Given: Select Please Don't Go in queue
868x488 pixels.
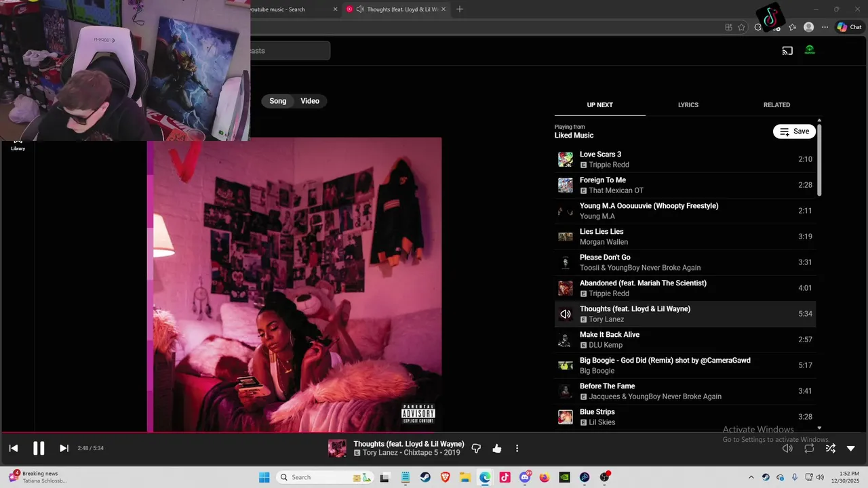Looking at the screenshot, I should click(x=685, y=262).
